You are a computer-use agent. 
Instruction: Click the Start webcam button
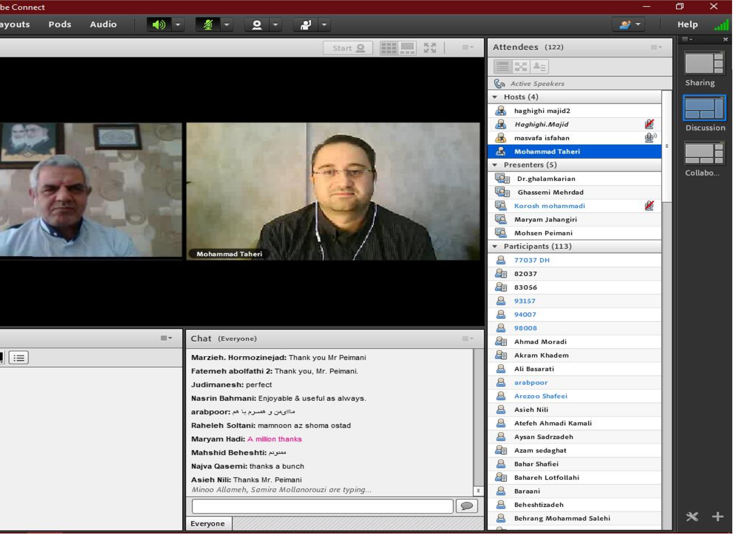click(348, 48)
